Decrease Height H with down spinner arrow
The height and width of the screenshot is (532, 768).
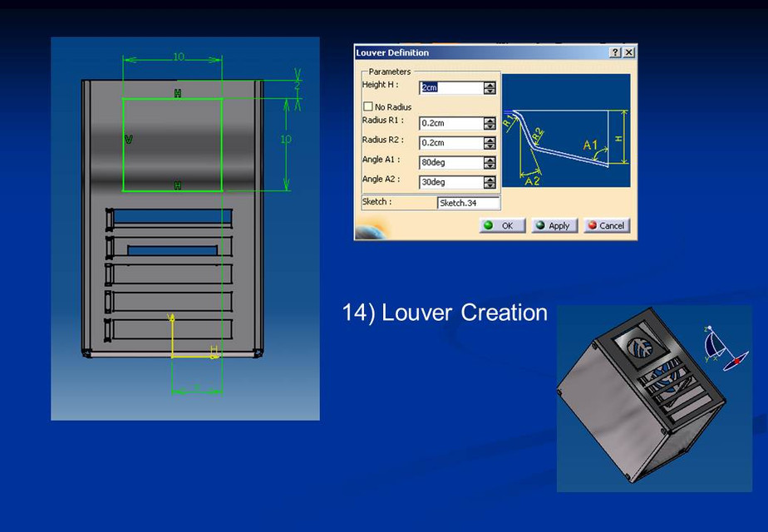pyautogui.click(x=490, y=91)
